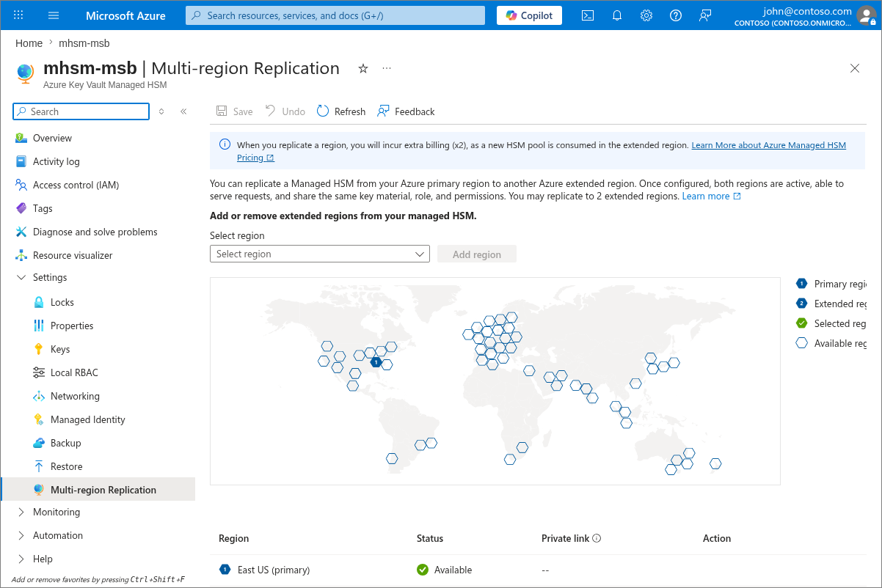Screen dimensions: 882x588
Task: Refresh the replication page
Action: (341, 111)
